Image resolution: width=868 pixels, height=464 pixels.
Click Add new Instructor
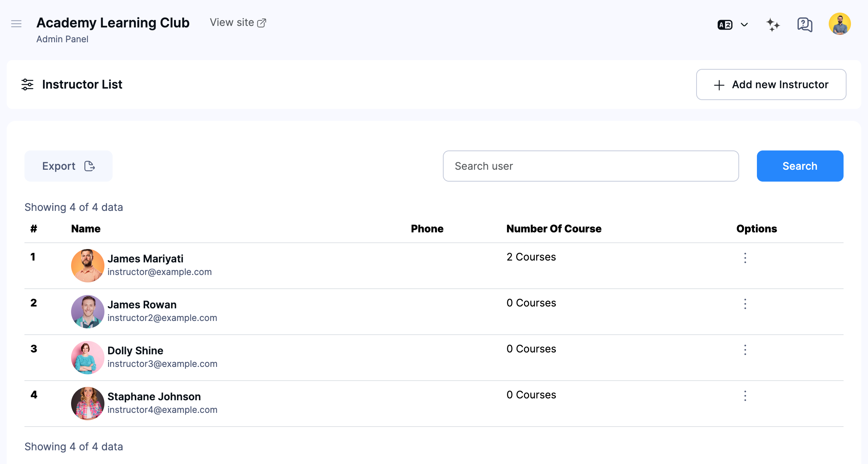coord(771,84)
